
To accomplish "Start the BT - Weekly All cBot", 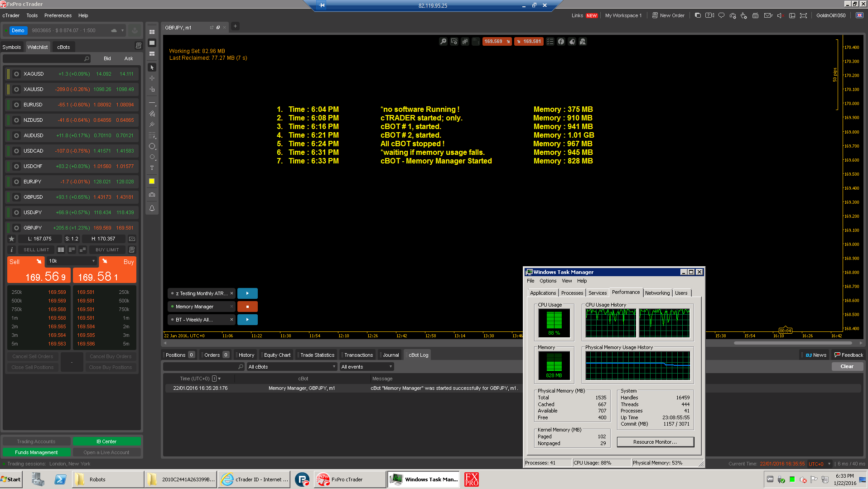I will coord(247,320).
